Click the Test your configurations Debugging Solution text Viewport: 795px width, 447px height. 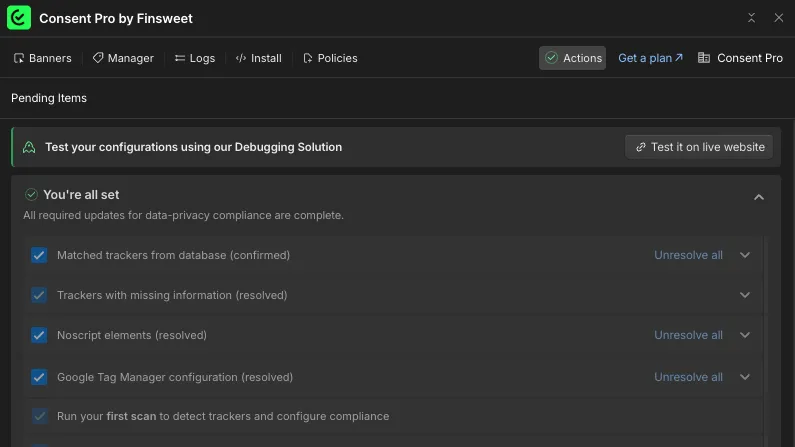point(193,147)
